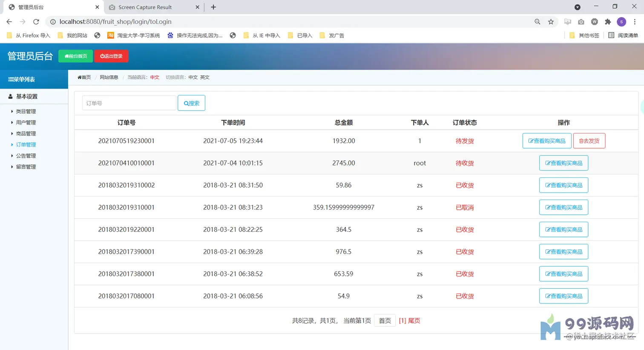View purchased goods for order 2021070519230001

(x=547, y=141)
